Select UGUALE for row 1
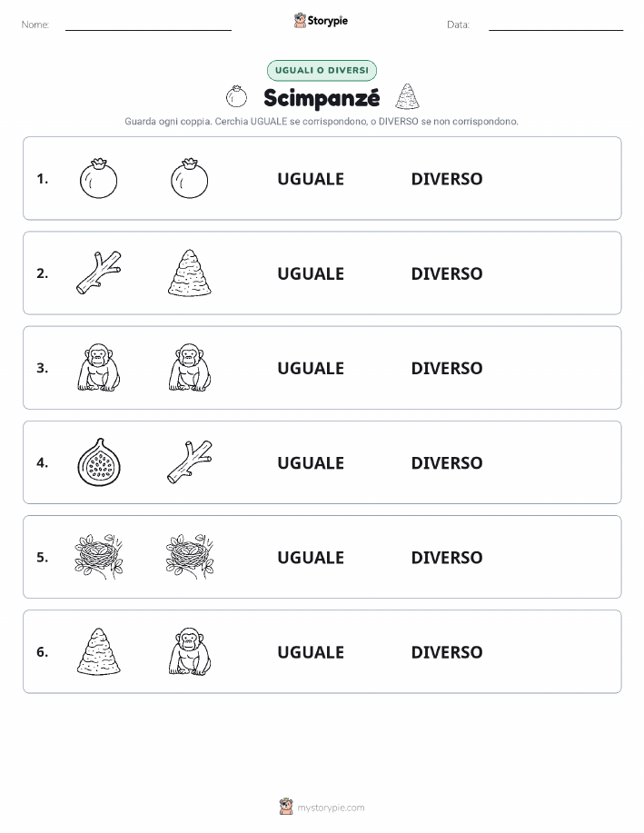 (311, 179)
